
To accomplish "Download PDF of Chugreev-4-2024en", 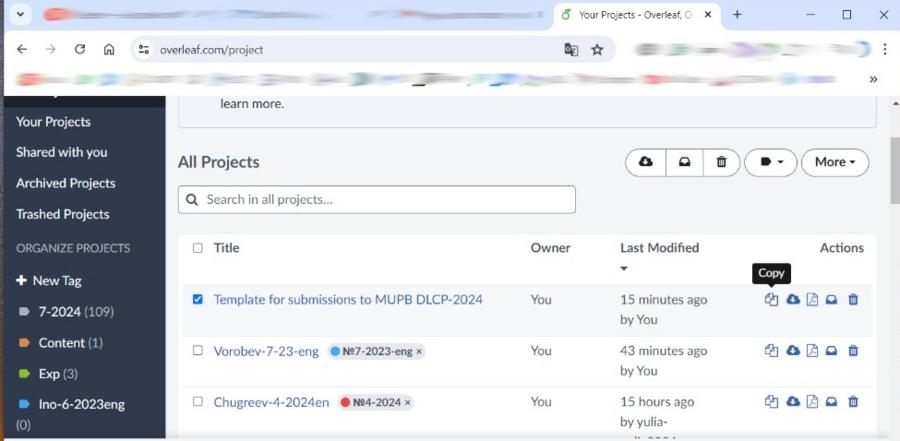I will pos(812,402).
